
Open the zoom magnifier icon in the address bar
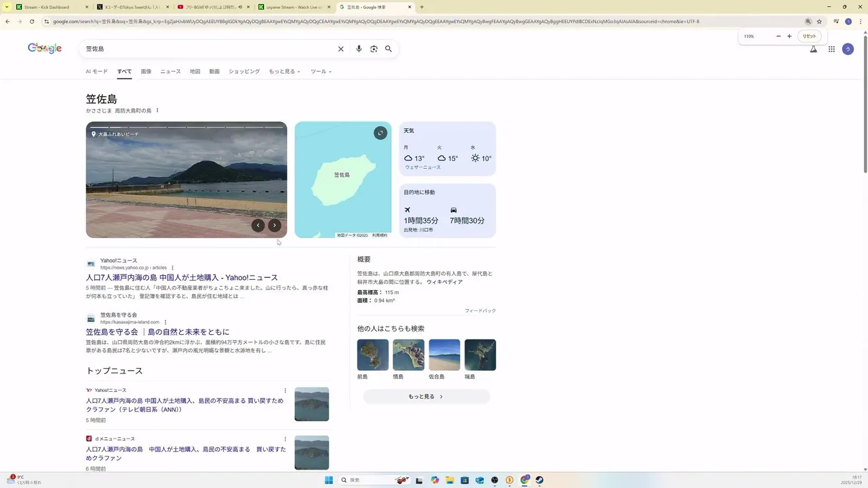(808, 21)
